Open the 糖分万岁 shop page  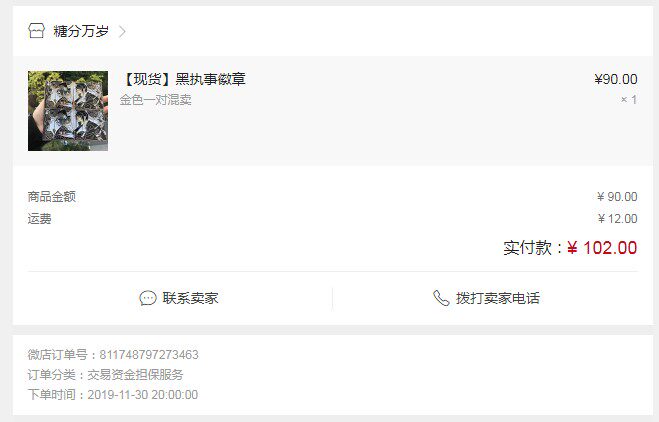coord(81,31)
